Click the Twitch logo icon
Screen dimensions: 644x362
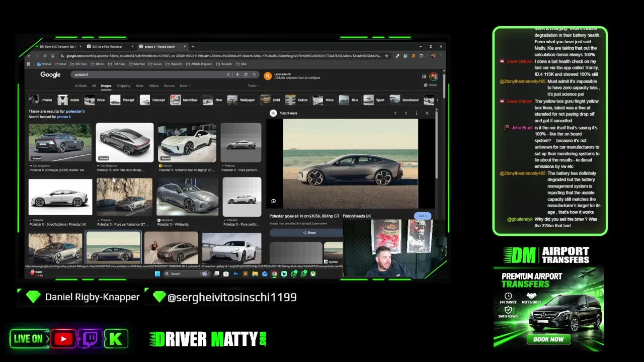[91, 339]
